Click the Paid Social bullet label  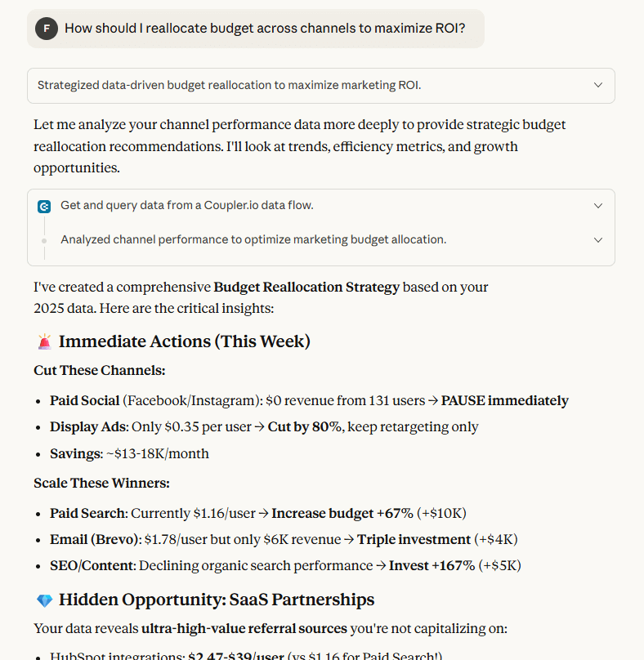point(84,401)
